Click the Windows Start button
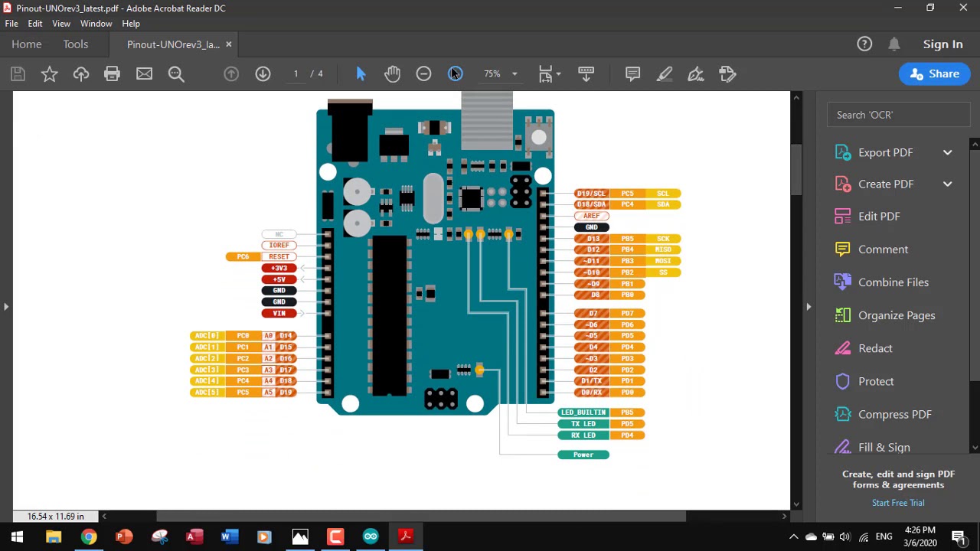This screenshot has height=551, width=980. pyautogui.click(x=17, y=536)
